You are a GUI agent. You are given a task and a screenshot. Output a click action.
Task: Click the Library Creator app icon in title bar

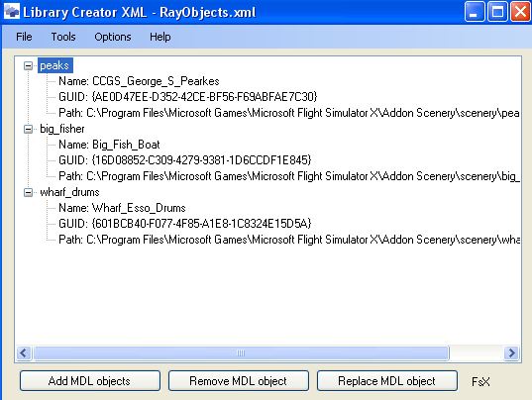[x=12, y=12]
